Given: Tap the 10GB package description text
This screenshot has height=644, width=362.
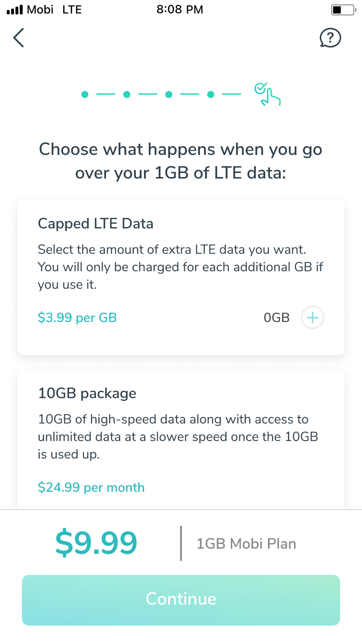Looking at the screenshot, I should click(178, 436).
